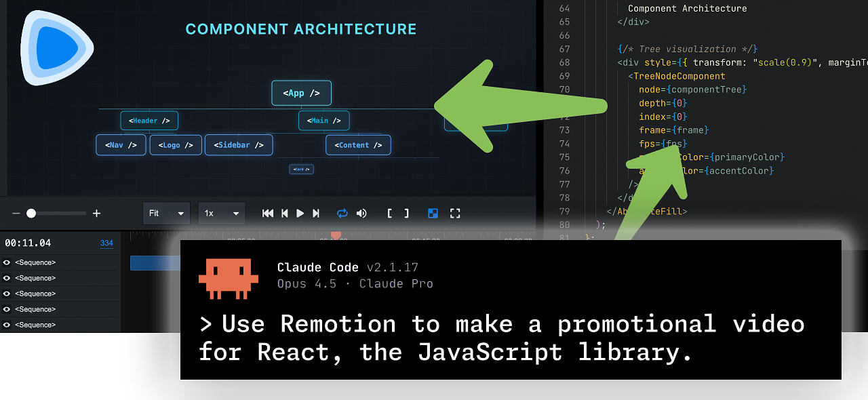Screen dimensions: 868x400
Task: Open the Fit preview size dropdown
Action: tap(167, 213)
